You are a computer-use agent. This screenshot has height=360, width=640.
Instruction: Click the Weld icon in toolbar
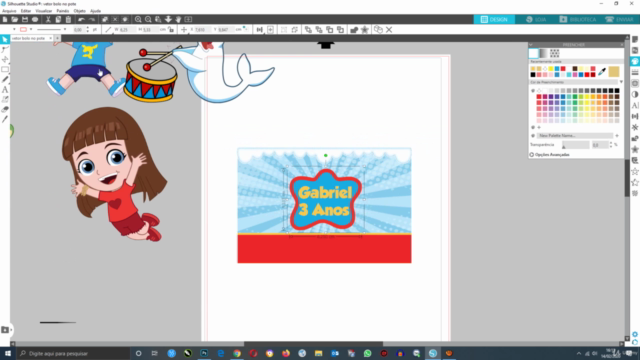[x=354, y=30]
